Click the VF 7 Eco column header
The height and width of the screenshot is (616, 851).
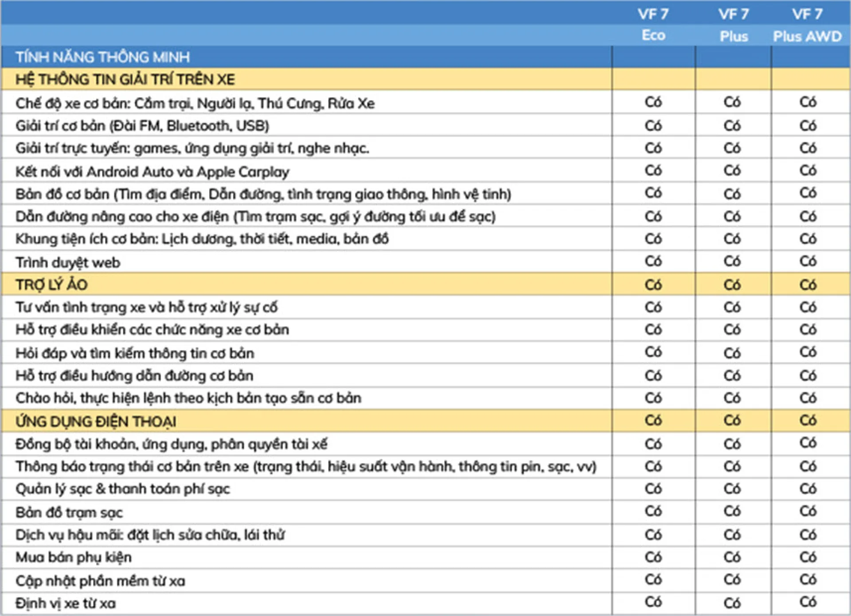pyautogui.click(x=653, y=24)
